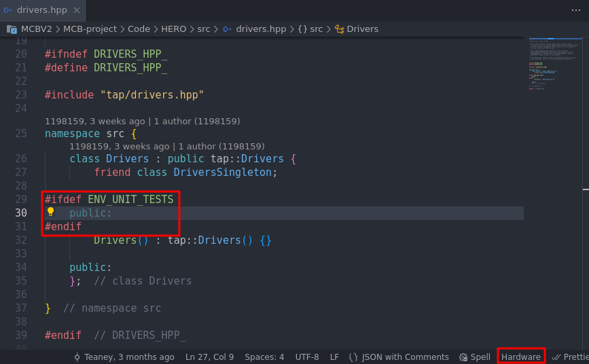
Task: Click the Ln 27, Col 9 indicator
Action: (209, 357)
